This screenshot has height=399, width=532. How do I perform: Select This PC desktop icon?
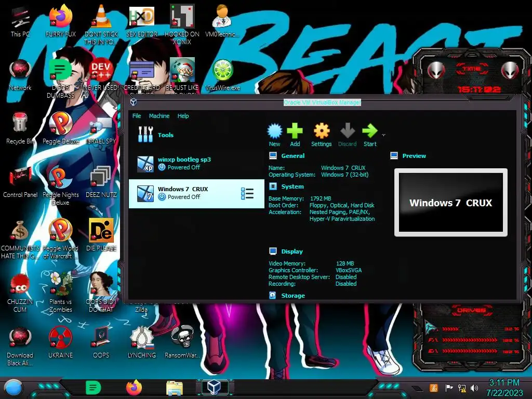20,21
